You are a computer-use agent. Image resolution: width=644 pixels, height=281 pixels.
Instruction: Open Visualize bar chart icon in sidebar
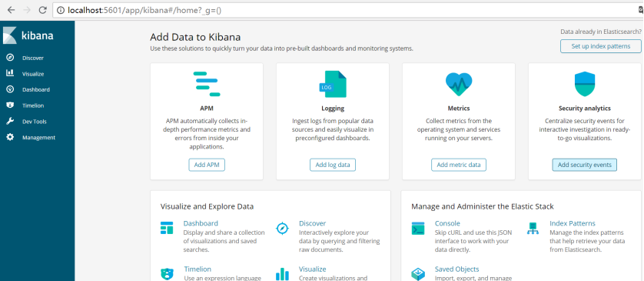pyautogui.click(x=10, y=73)
